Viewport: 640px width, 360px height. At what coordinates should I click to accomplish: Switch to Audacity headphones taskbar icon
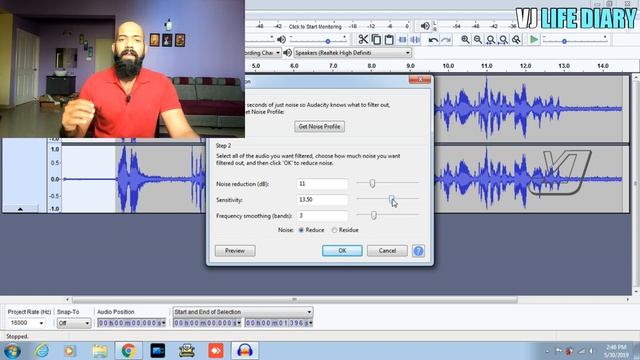coord(244,351)
